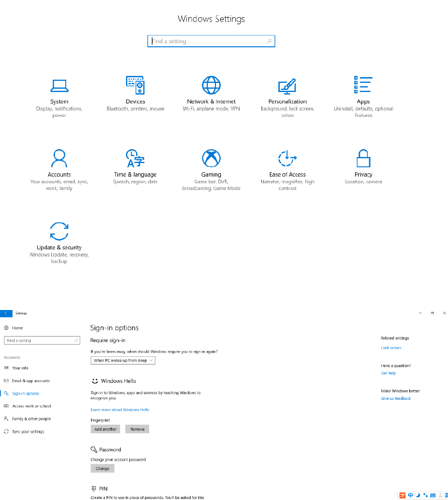Click the 'Accounts' sidebar category label
This screenshot has height=500, width=448.
12,357
